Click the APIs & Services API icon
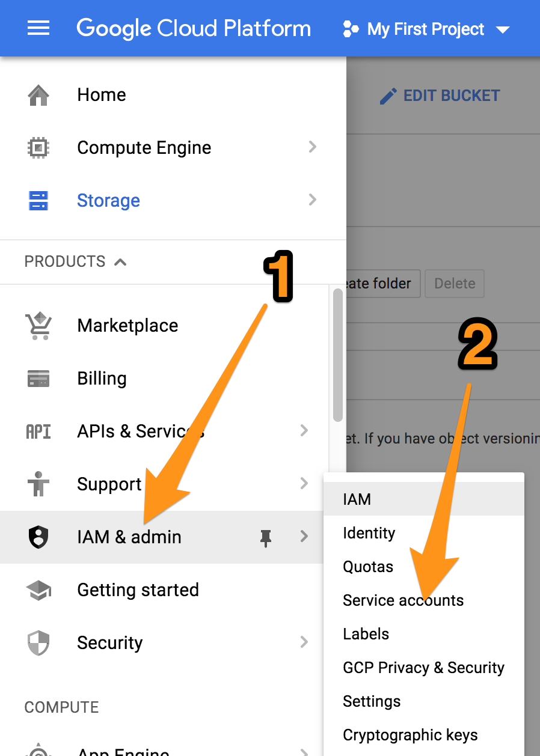Screen dimensions: 540x756 click(38, 431)
